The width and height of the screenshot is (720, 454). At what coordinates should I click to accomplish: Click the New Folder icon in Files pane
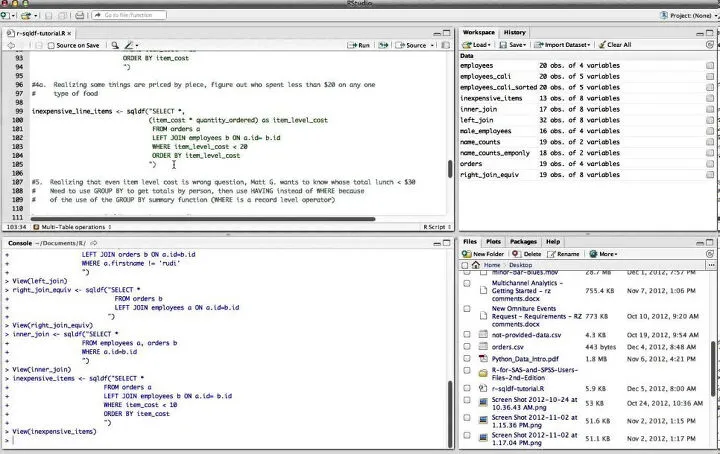(x=467, y=253)
